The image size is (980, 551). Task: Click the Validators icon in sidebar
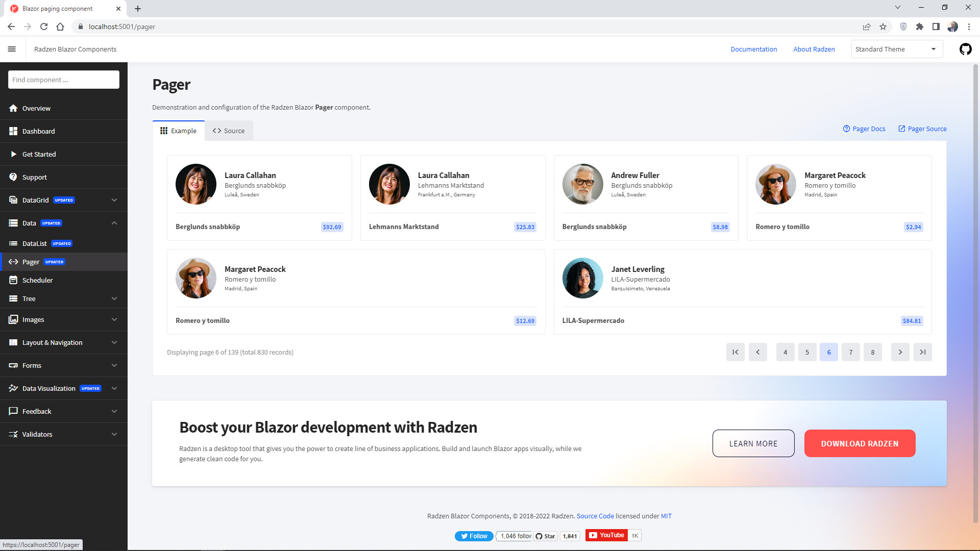click(13, 434)
